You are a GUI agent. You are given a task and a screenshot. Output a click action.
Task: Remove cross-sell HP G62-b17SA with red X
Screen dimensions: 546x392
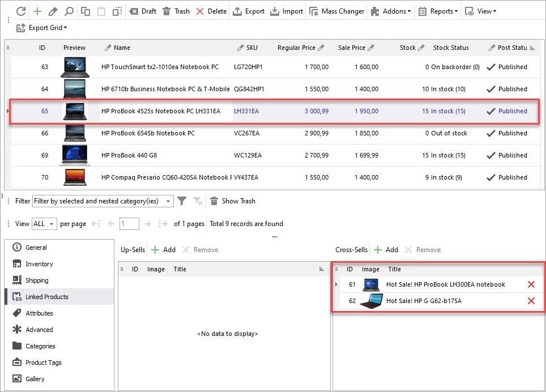[x=531, y=301]
